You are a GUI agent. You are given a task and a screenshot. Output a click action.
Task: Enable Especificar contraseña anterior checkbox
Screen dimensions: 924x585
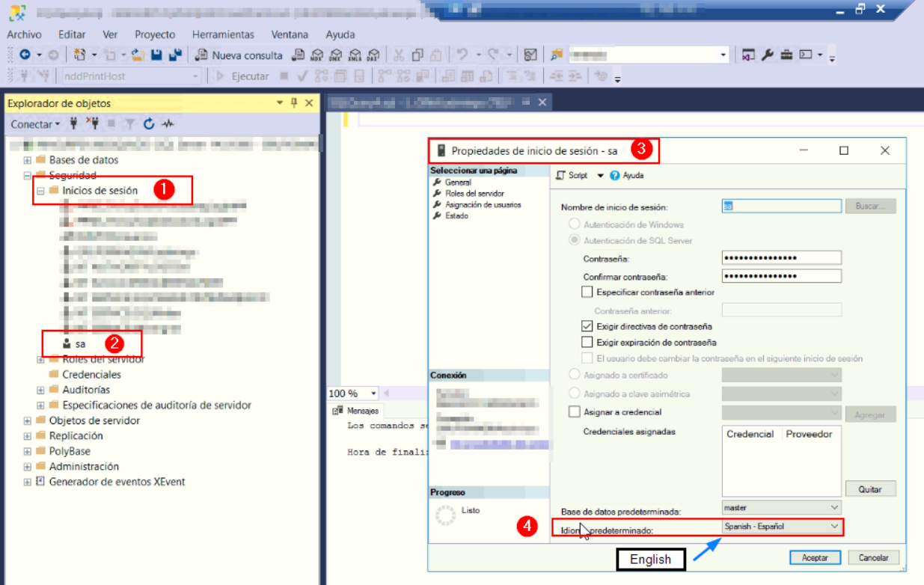(587, 292)
